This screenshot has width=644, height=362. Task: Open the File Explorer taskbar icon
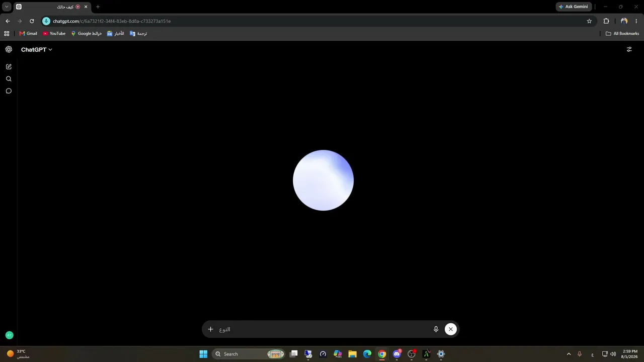[352, 354]
